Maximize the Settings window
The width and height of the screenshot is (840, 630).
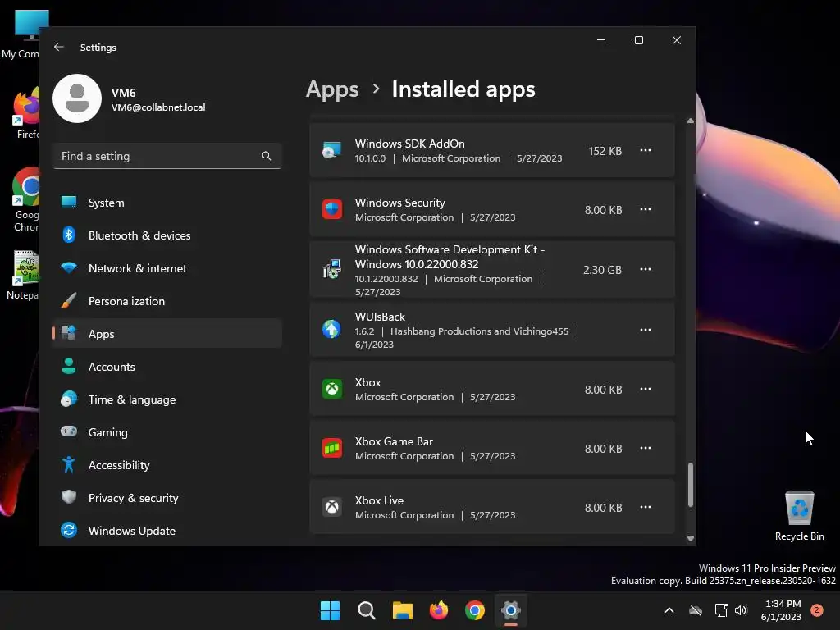pyautogui.click(x=638, y=40)
